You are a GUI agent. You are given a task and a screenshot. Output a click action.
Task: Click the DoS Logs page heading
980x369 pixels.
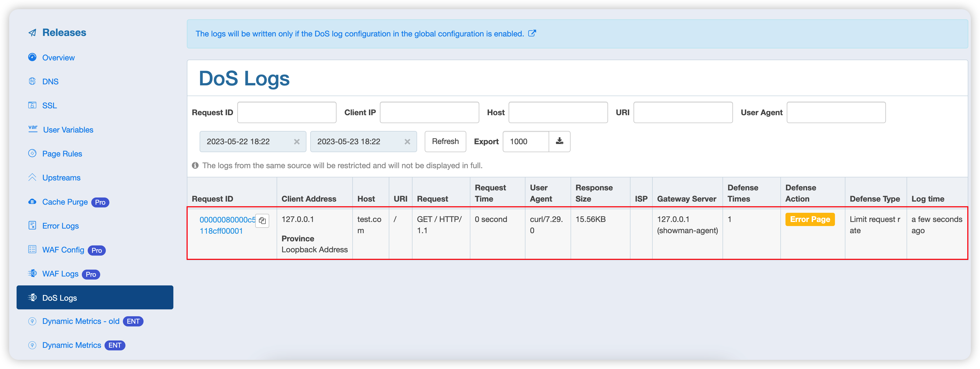tap(244, 78)
